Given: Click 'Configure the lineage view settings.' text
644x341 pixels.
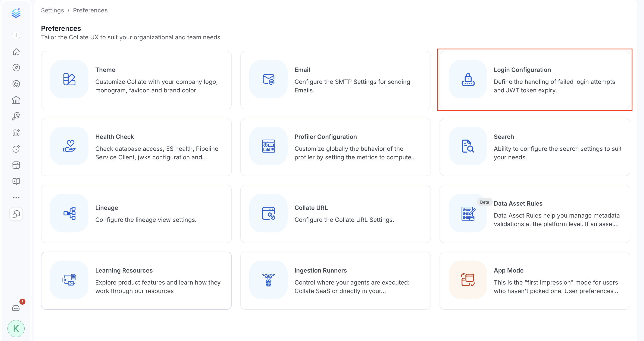Looking at the screenshot, I should tap(146, 220).
